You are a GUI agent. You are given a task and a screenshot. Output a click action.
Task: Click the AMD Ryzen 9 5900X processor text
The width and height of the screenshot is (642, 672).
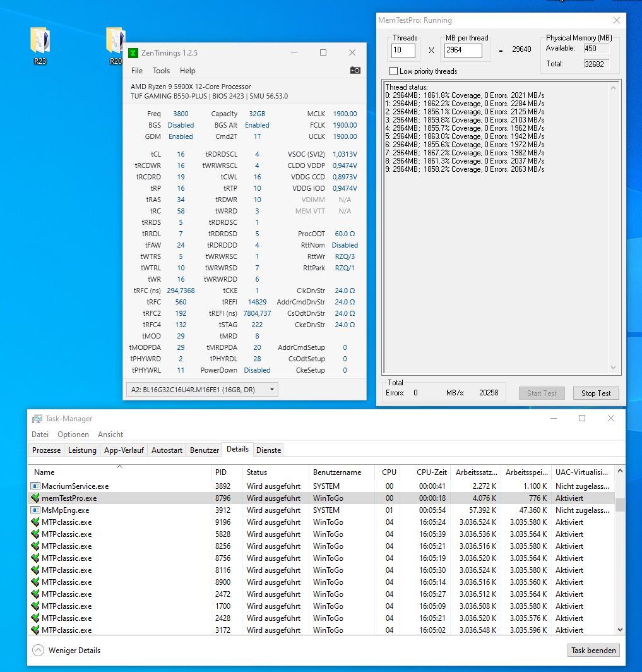click(191, 87)
